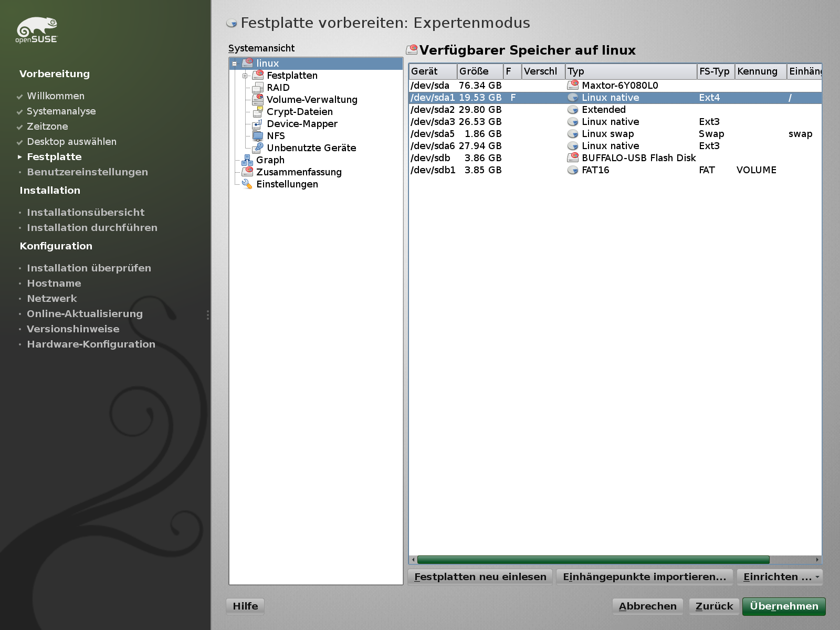The height and width of the screenshot is (630, 840).
Task: Select Unbenutzte Geräte in the tree
Action: 311,148
